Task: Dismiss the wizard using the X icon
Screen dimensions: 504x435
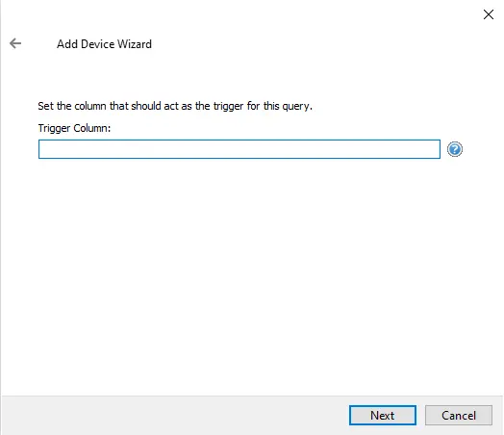Action: click(489, 14)
